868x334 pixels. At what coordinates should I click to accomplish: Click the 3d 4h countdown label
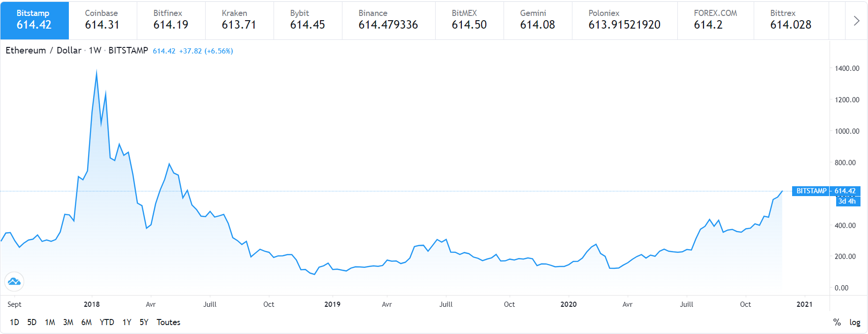click(848, 201)
